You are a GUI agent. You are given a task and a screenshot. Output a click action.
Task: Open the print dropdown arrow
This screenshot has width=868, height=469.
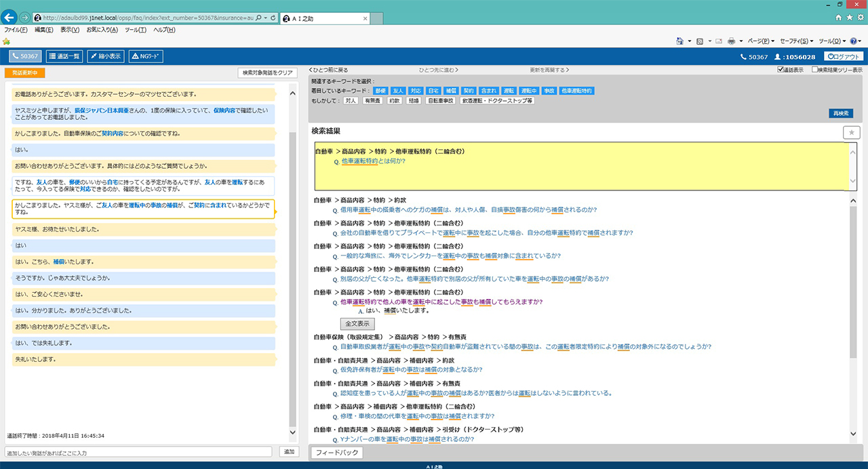[x=741, y=41]
